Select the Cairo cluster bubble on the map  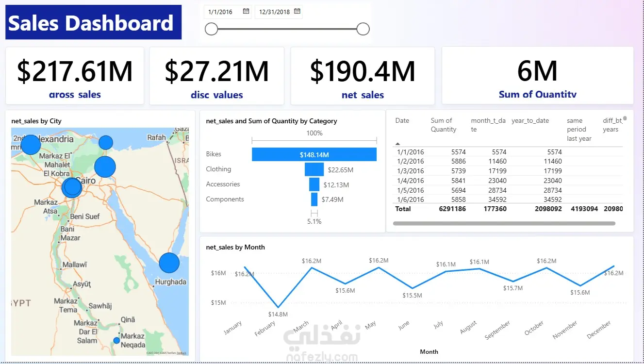point(72,187)
